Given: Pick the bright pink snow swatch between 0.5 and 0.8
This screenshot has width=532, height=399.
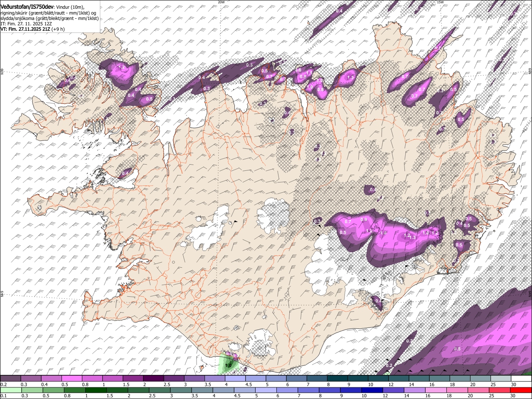Looking at the screenshot, I should 71,379.
